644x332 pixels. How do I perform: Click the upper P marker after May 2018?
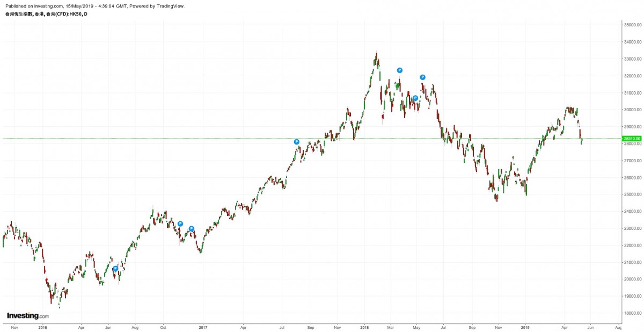tap(423, 77)
